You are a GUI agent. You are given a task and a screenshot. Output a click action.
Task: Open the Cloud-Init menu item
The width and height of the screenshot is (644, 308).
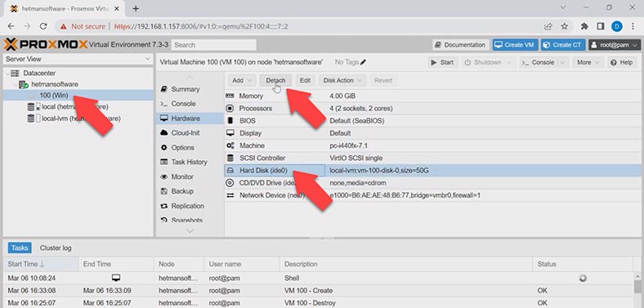pos(186,133)
